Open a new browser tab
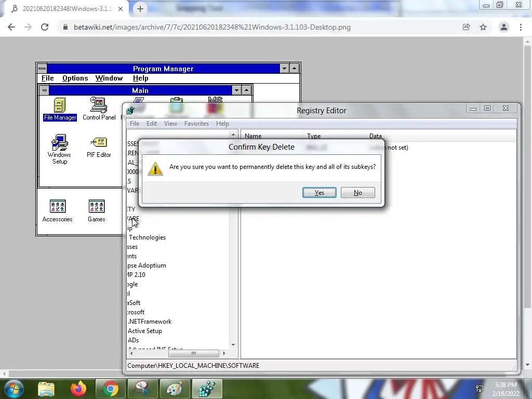 point(140,9)
